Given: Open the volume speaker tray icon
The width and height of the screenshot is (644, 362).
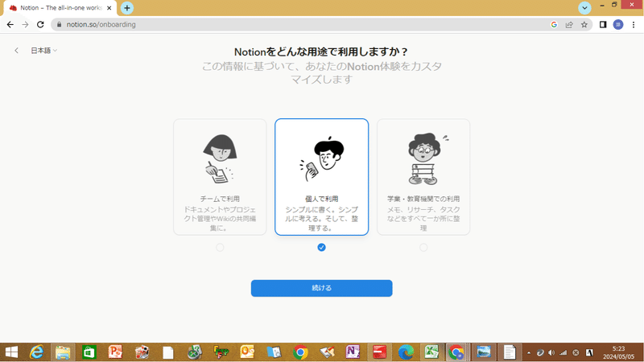Looking at the screenshot, I should [551, 352].
